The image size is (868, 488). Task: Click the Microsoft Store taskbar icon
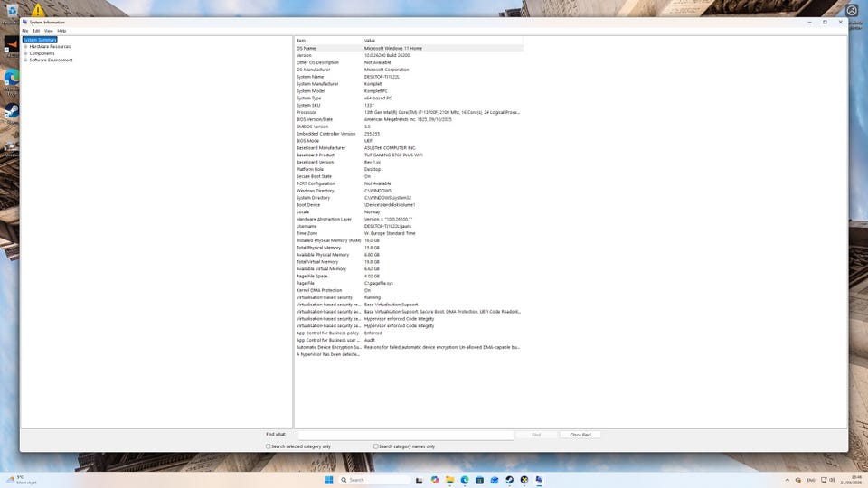tap(480, 480)
